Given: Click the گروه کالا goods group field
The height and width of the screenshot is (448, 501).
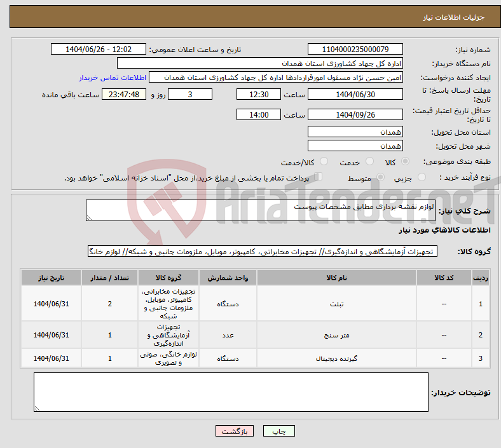Looking at the screenshot, I should pyautogui.click(x=263, y=251).
